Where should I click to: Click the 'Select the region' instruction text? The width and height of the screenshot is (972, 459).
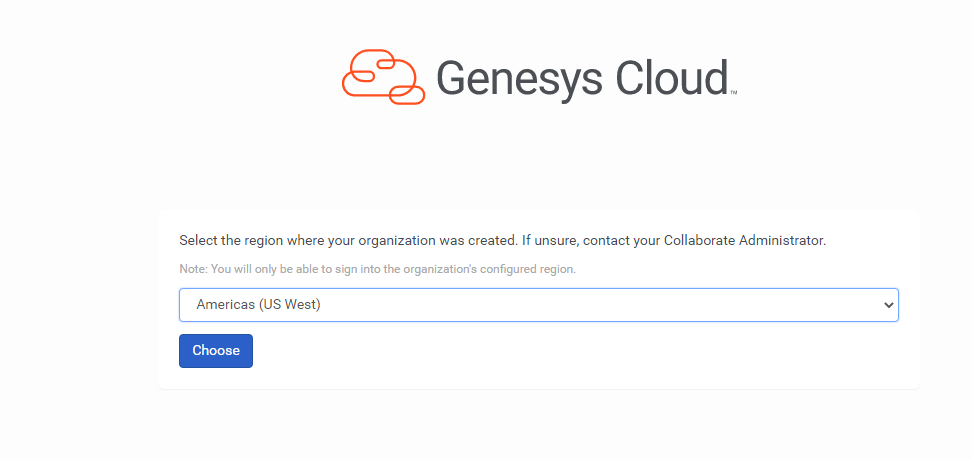(240, 241)
